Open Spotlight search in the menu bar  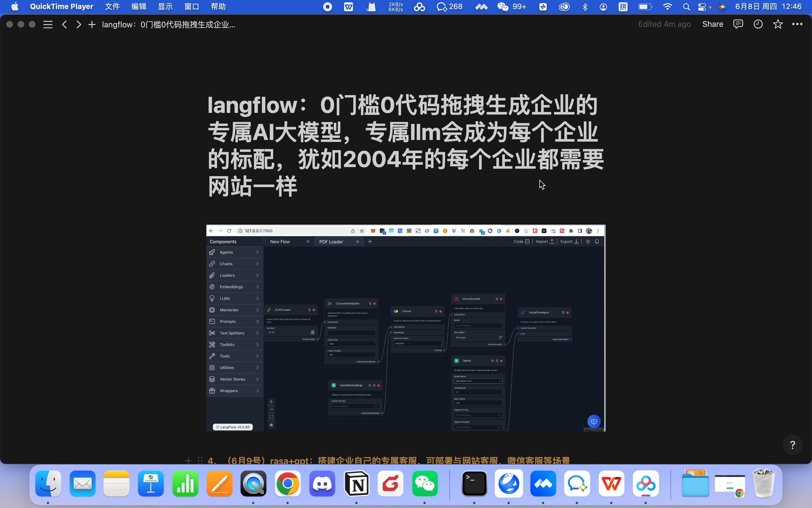(x=687, y=7)
